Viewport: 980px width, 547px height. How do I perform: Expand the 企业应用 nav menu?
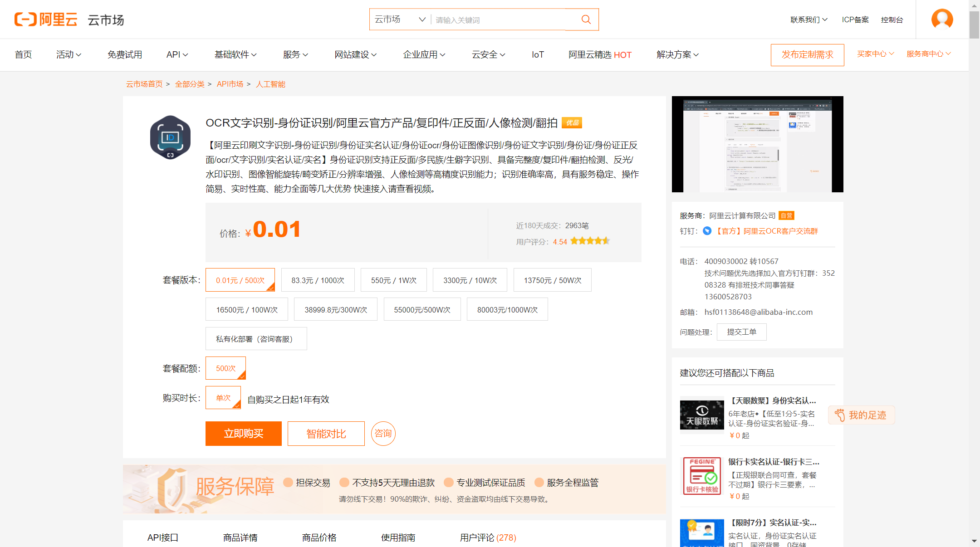[424, 54]
